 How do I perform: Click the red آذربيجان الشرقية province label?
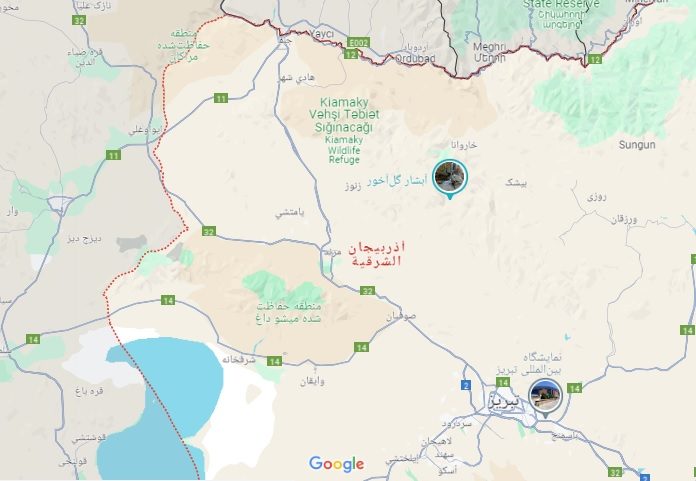coord(376,254)
